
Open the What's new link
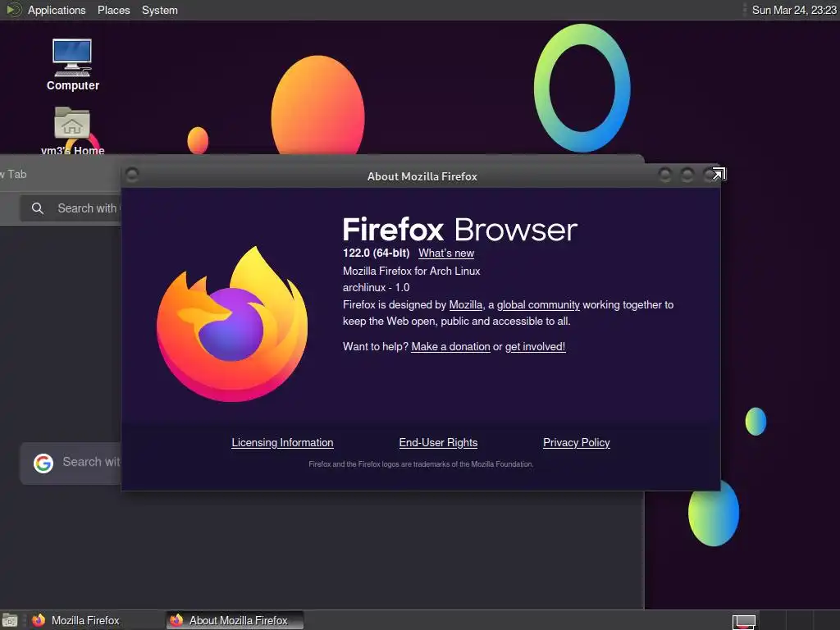pyautogui.click(x=446, y=253)
